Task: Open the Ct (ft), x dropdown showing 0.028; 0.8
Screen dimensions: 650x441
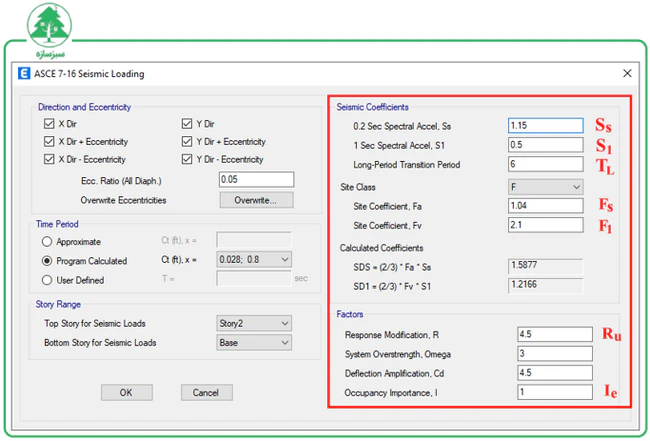Action: point(254,259)
